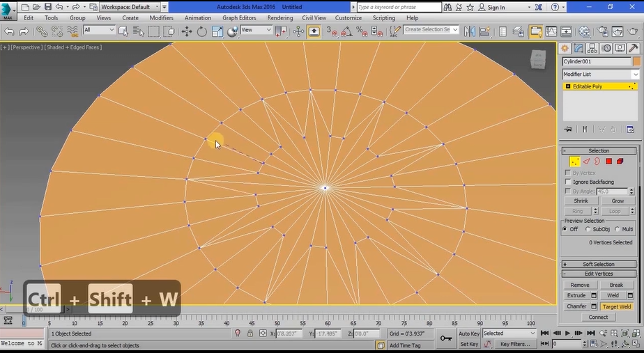This screenshot has height=353, width=644.
Task: Select the Select and Link tool
Action: tap(42, 31)
